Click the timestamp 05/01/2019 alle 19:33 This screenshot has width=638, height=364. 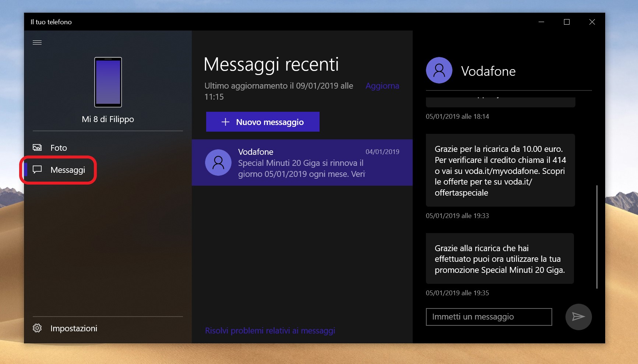[457, 216]
